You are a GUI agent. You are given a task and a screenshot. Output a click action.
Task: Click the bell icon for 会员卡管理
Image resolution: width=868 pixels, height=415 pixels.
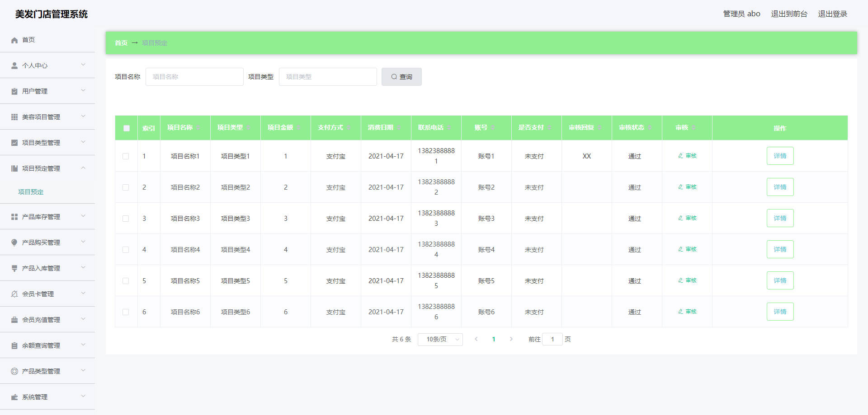pos(14,294)
